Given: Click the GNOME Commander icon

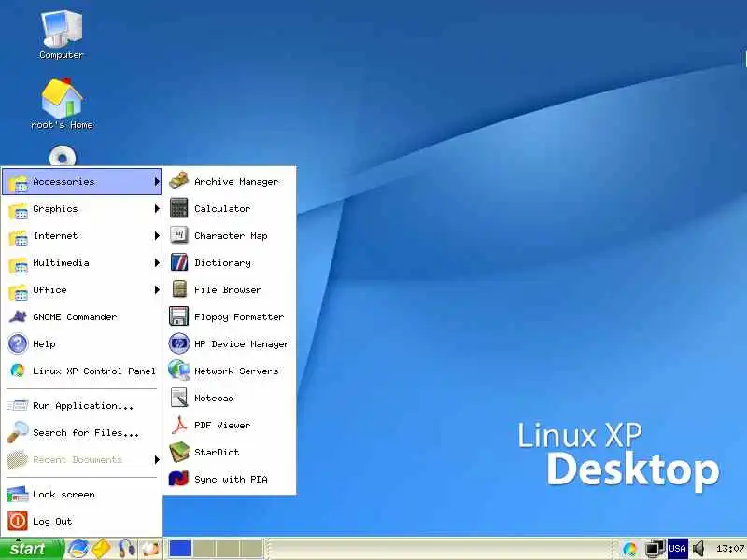Looking at the screenshot, I should click(18, 316).
